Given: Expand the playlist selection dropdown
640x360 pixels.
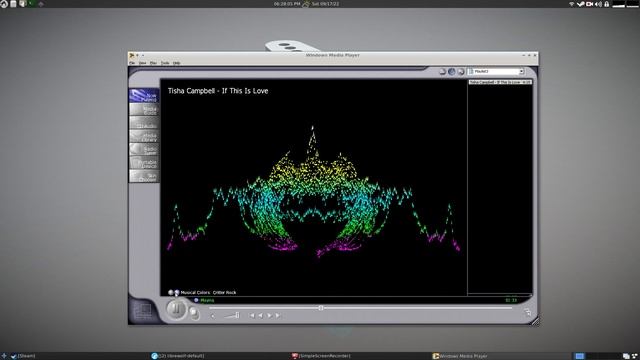Looking at the screenshot, I should (521, 71).
